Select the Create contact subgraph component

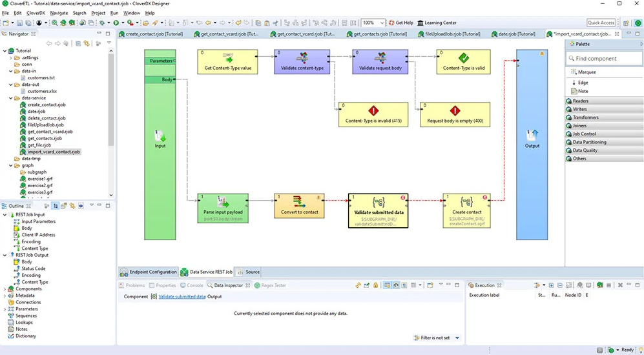[x=466, y=211]
